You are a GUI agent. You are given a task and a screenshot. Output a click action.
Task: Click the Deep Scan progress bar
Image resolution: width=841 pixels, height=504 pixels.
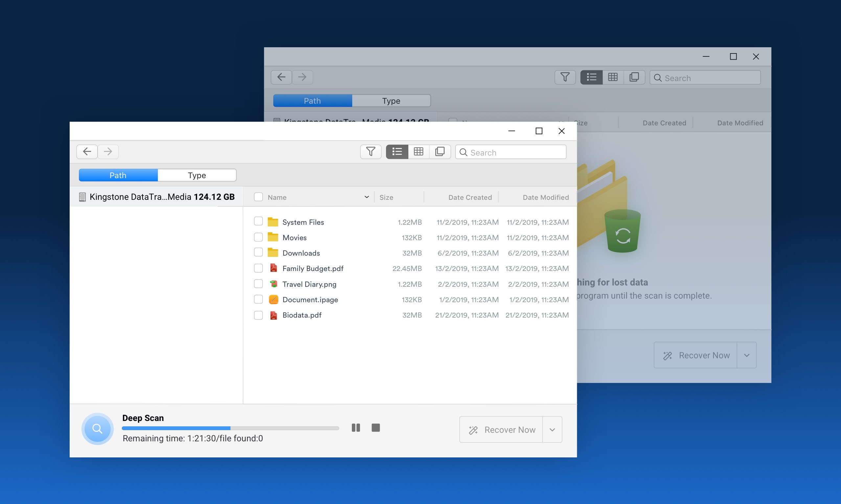click(x=230, y=428)
